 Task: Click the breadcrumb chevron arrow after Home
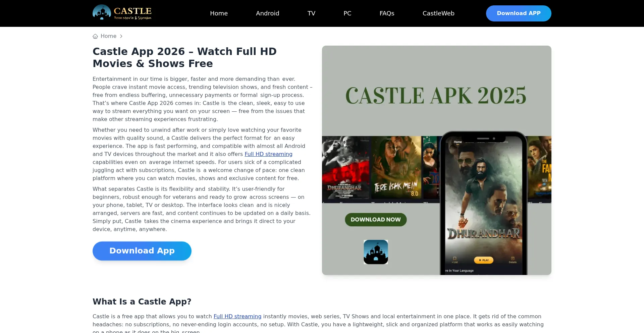(121, 36)
